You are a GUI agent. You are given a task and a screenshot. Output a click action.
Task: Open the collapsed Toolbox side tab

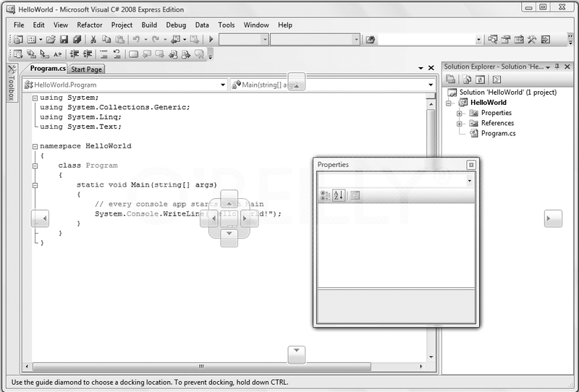[x=12, y=82]
